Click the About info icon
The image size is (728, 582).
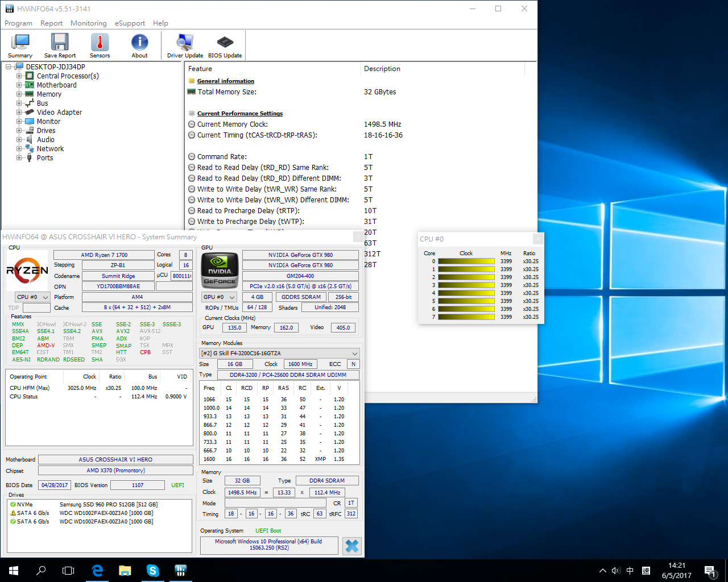139,45
